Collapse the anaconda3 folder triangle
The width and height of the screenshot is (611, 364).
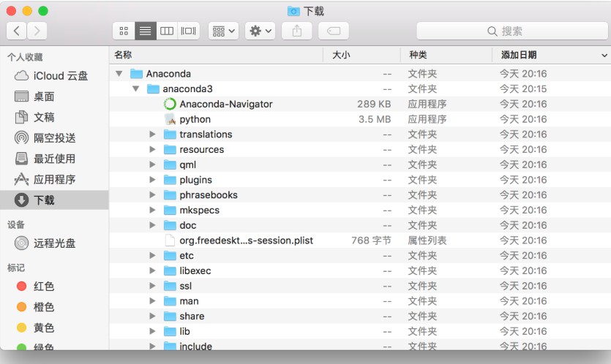point(135,88)
